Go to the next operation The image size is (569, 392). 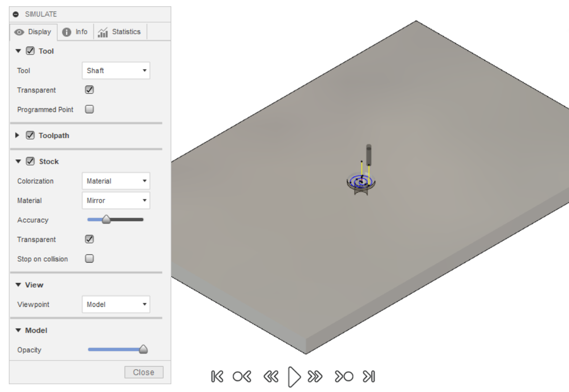(x=344, y=376)
